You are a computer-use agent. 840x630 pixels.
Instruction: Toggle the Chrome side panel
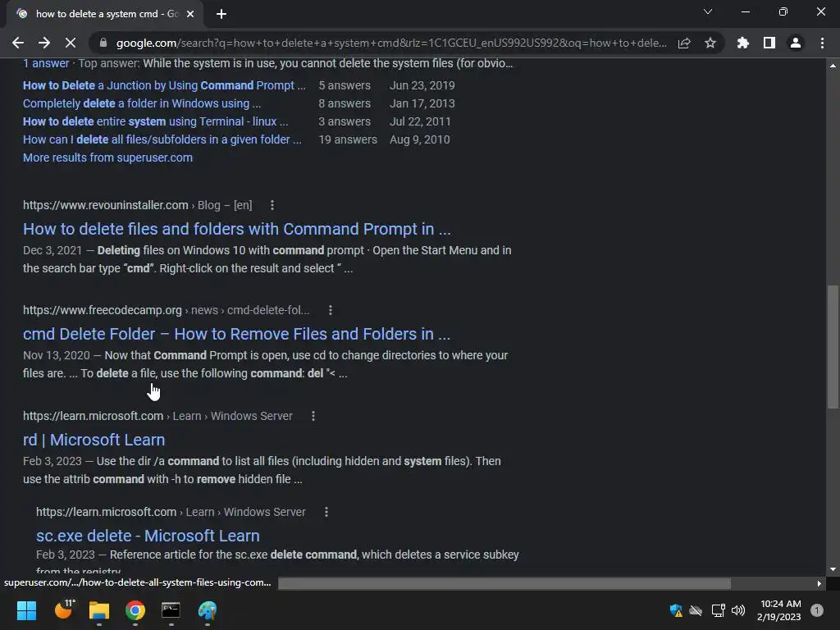(x=769, y=43)
